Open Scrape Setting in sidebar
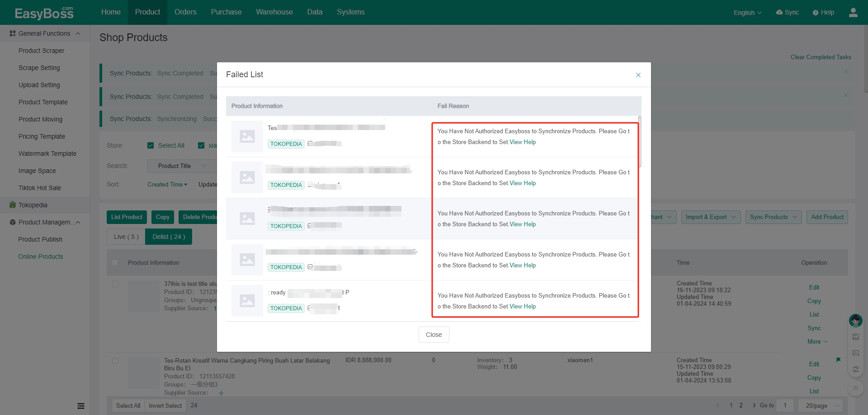This screenshot has width=868, height=415. [39, 68]
